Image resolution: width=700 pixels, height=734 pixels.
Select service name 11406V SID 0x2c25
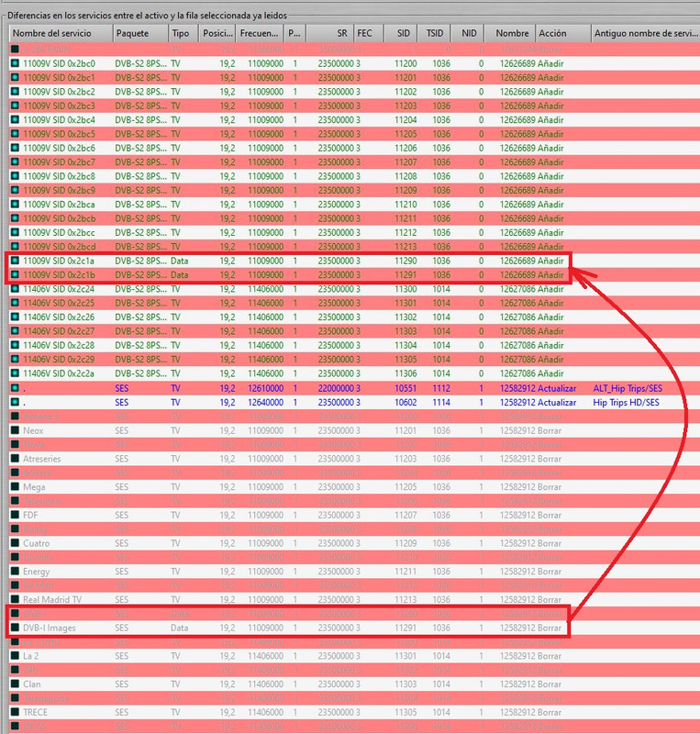(59, 303)
